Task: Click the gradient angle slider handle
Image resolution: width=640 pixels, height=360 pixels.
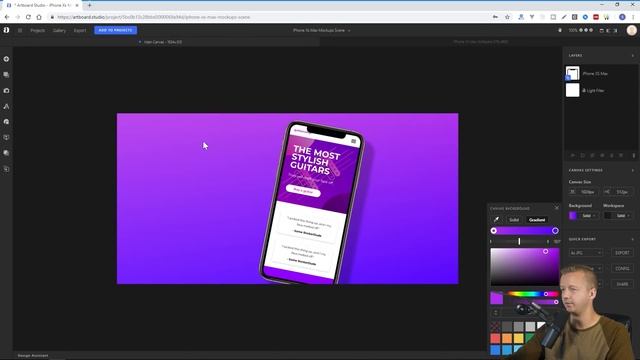Action: (519, 242)
